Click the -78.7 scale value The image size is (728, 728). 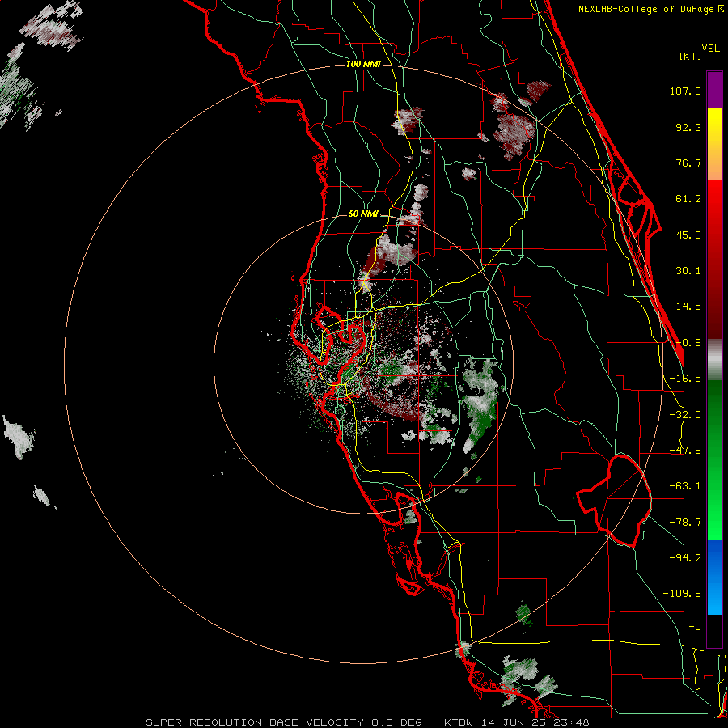[685, 523]
